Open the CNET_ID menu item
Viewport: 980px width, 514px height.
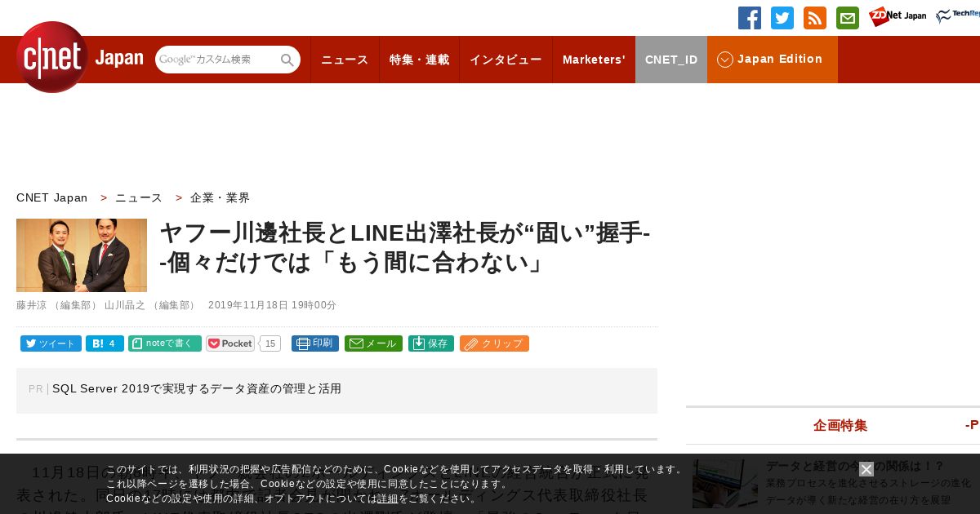pos(671,60)
